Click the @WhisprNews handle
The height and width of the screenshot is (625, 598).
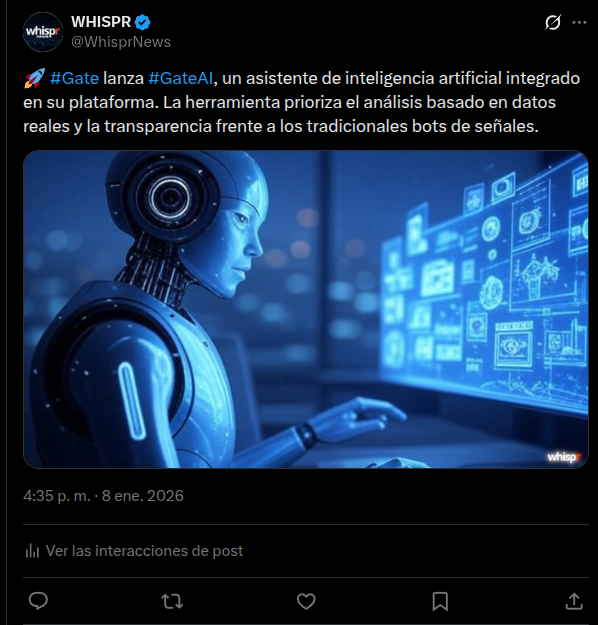click(x=121, y=42)
